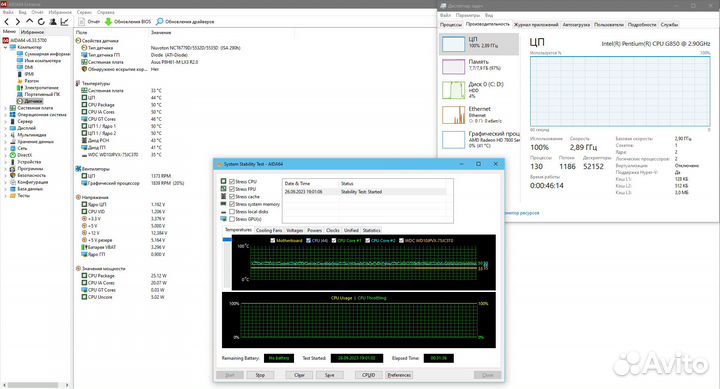The image size is (720, 389).
Task: Click the Preferences button in stability test
Action: tap(399, 375)
